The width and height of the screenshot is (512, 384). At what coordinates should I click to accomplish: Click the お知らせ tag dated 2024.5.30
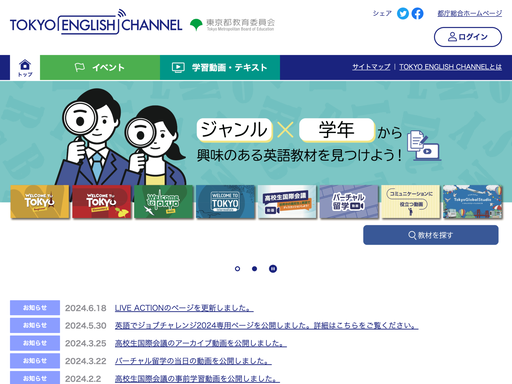pos(35,325)
